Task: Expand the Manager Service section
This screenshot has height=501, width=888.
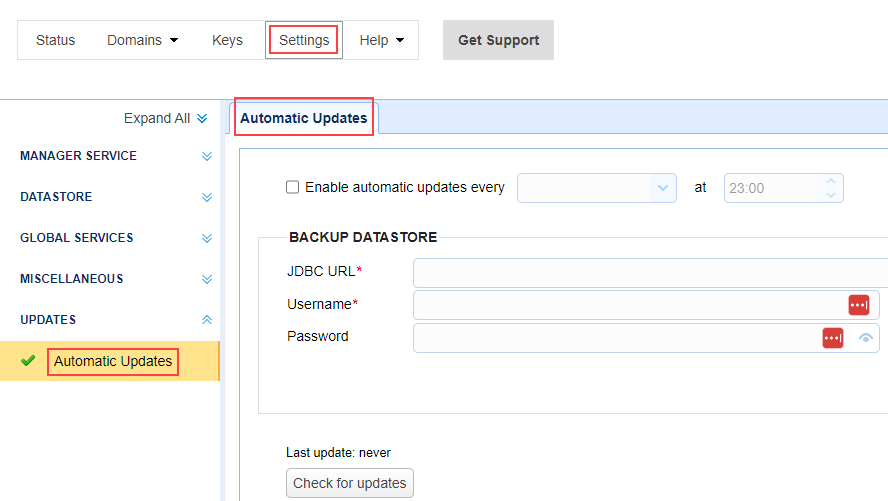Action: coord(207,156)
